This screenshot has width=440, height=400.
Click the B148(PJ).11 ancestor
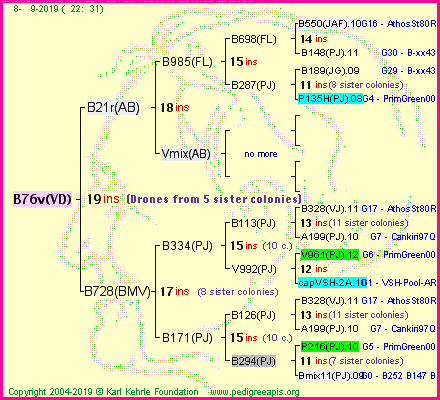pyautogui.click(x=329, y=53)
